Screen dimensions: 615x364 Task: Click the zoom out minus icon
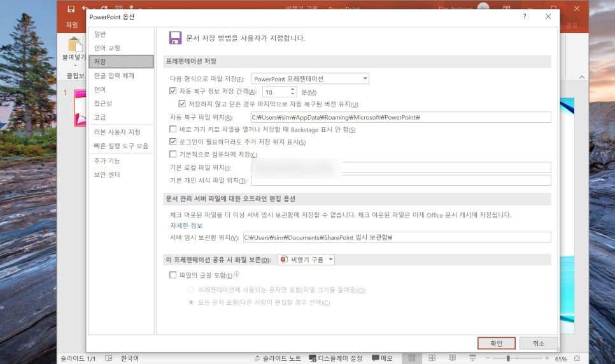(x=488, y=358)
